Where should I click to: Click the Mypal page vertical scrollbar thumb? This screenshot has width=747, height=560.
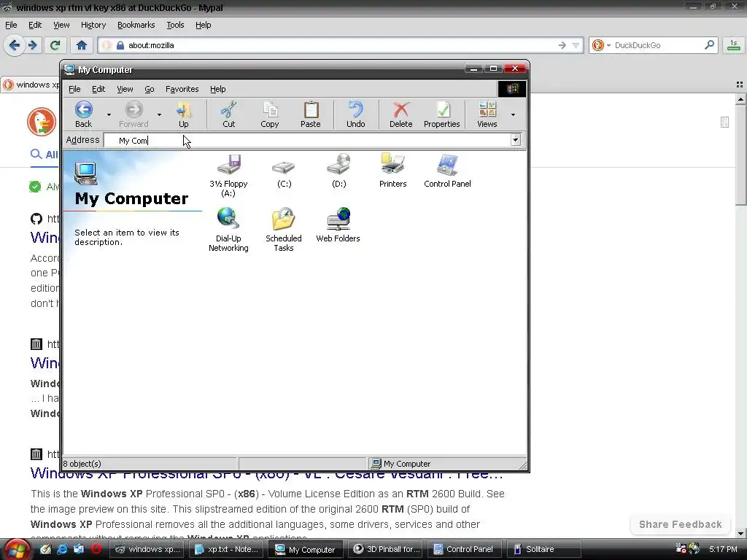(740, 155)
